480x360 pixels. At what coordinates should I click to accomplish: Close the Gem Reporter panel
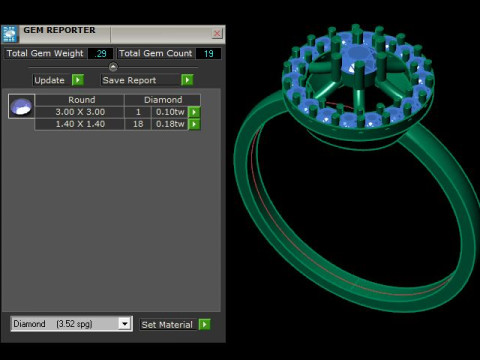217,33
